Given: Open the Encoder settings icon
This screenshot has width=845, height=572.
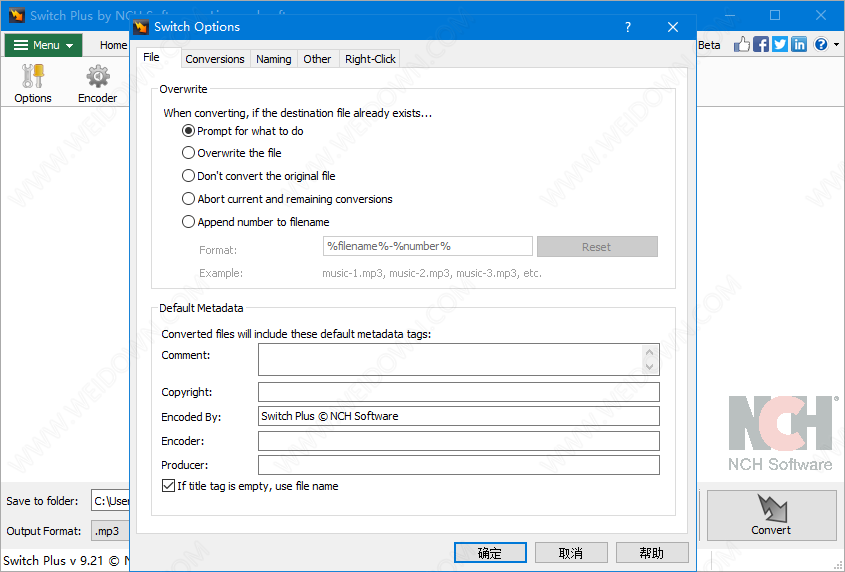Looking at the screenshot, I should click(x=98, y=84).
